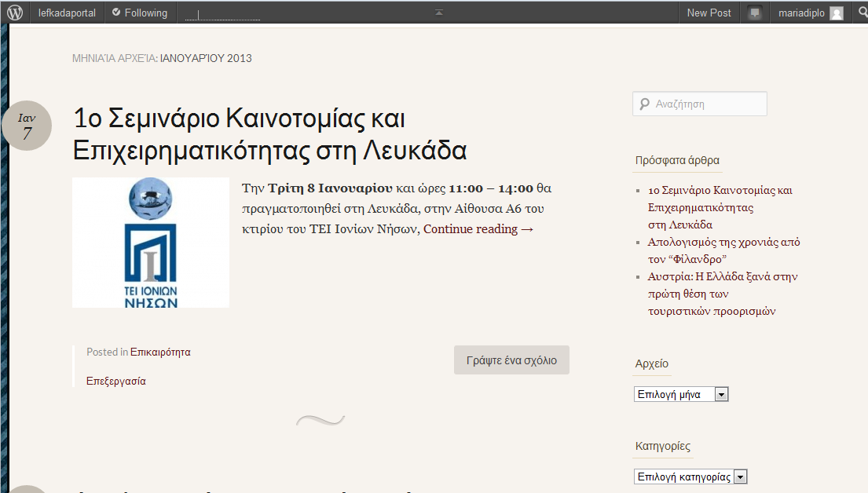
Task: Open the WordPress logo menu
Action: [x=15, y=13]
